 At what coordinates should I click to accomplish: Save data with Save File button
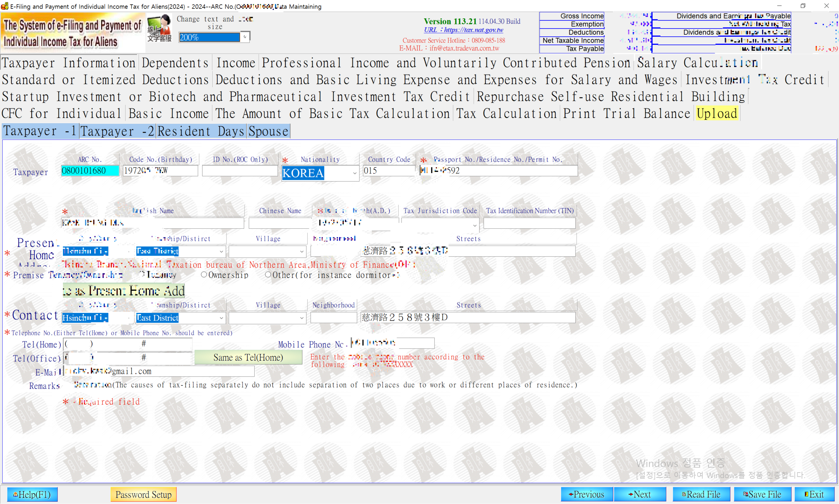pyautogui.click(x=762, y=494)
